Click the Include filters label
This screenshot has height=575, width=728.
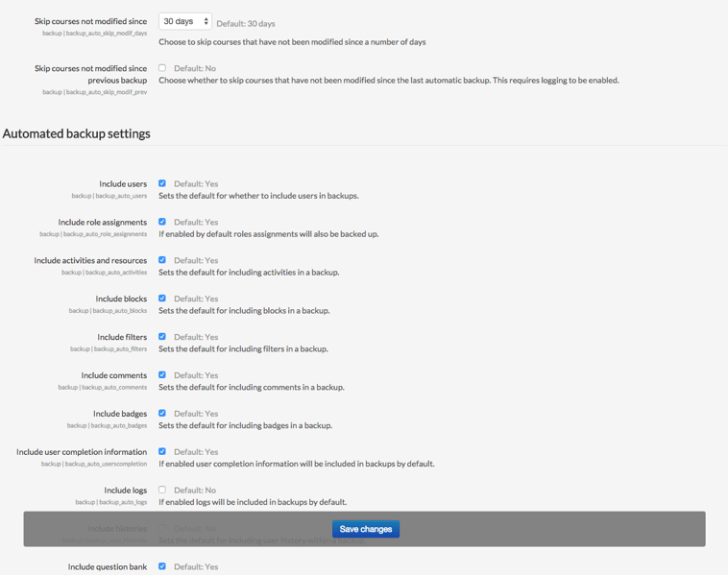coord(122,337)
